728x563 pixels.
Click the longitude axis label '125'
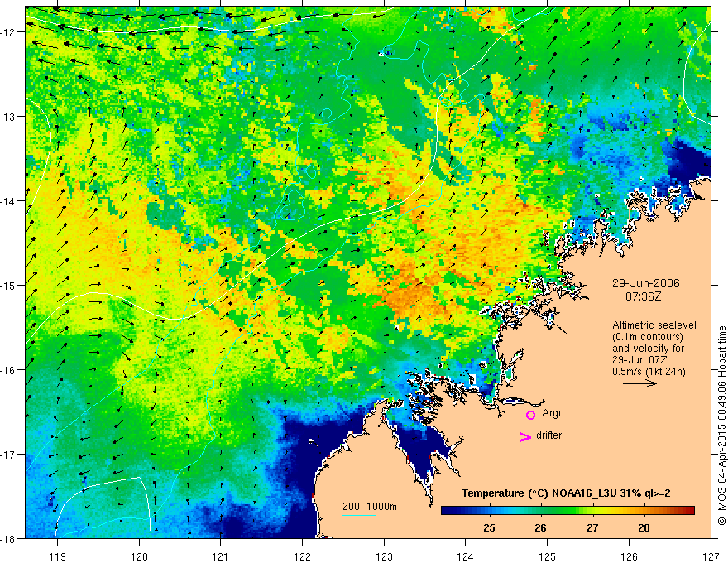click(x=548, y=556)
